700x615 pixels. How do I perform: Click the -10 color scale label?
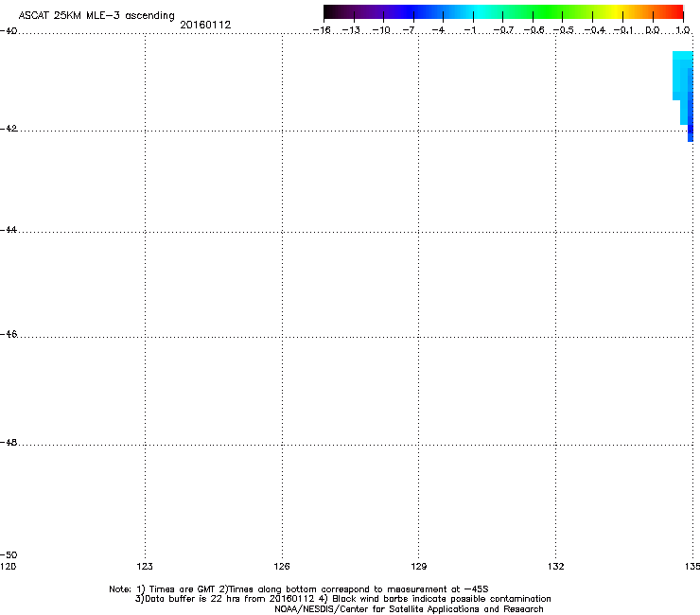tap(381, 30)
